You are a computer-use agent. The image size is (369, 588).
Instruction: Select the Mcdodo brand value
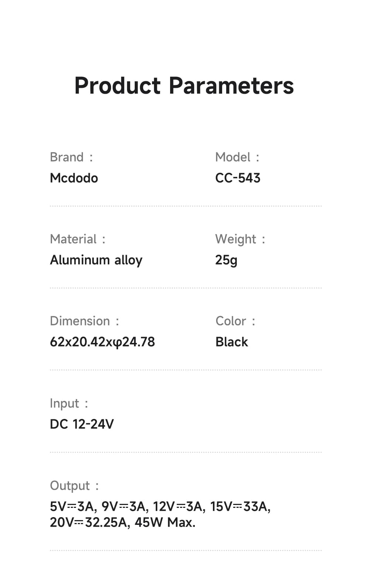pyautogui.click(x=74, y=178)
